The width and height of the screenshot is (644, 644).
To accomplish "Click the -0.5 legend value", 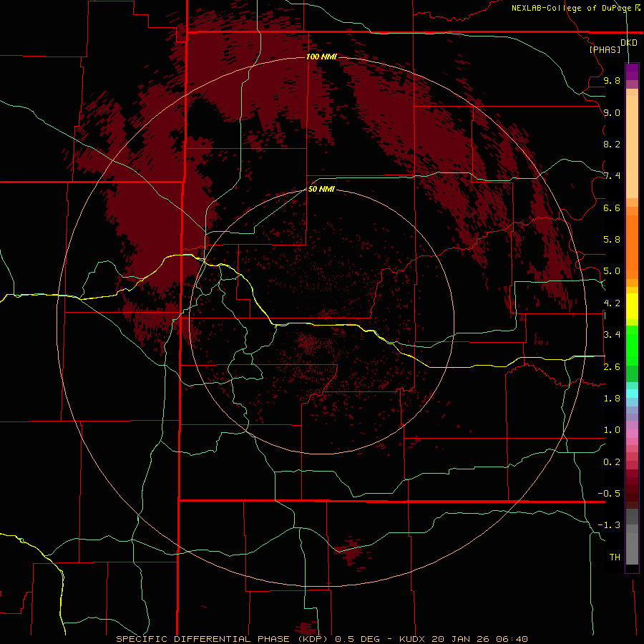I will pos(609,493).
